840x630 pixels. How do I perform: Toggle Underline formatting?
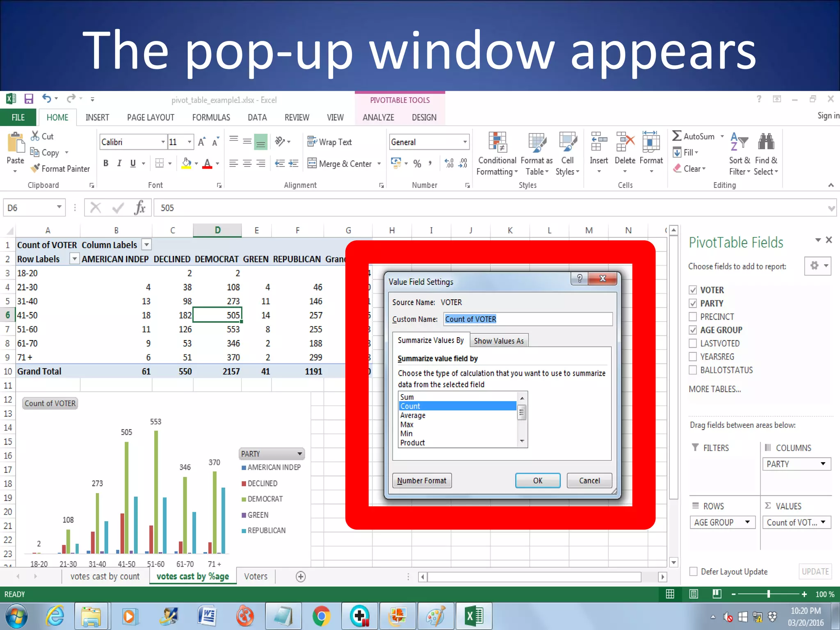click(133, 163)
